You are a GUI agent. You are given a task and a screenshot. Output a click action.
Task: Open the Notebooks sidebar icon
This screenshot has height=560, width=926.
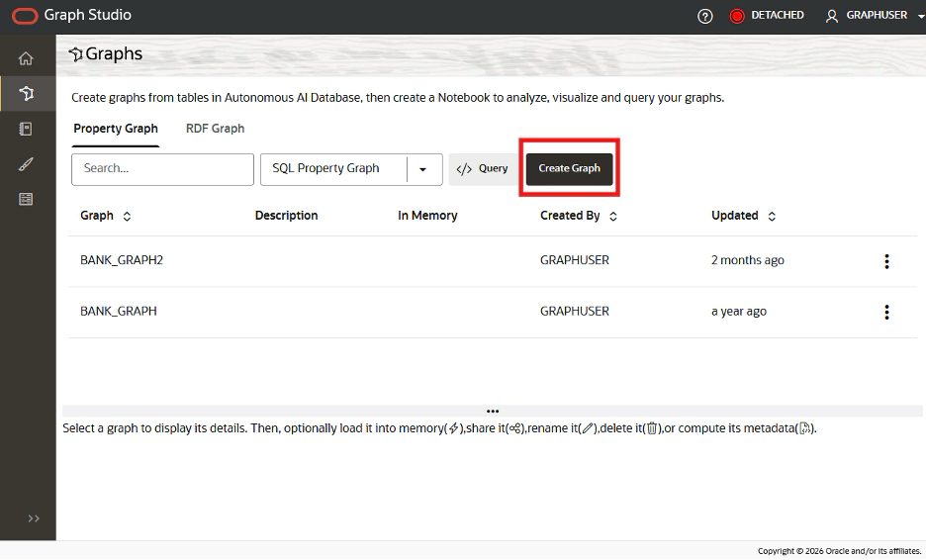coord(26,129)
